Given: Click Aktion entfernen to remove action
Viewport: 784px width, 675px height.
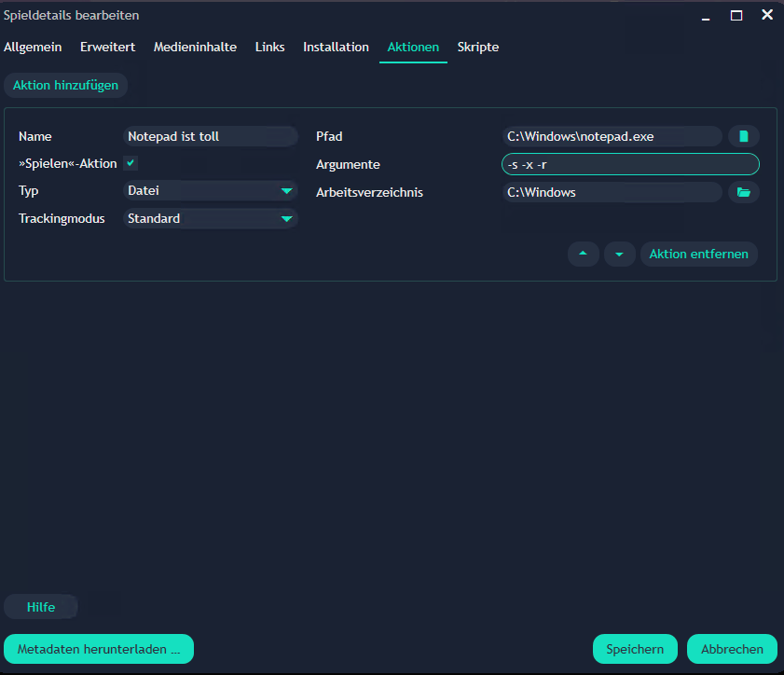Looking at the screenshot, I should 698,254.
